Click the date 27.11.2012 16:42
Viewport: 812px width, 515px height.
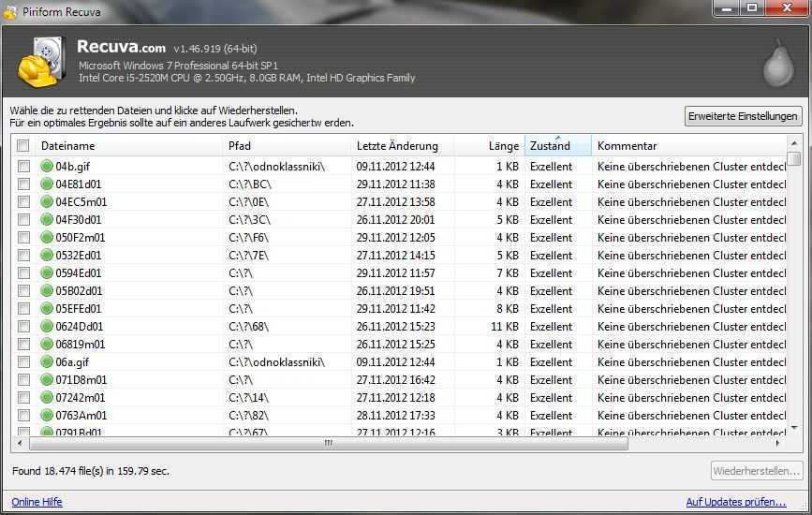(395, 379)
